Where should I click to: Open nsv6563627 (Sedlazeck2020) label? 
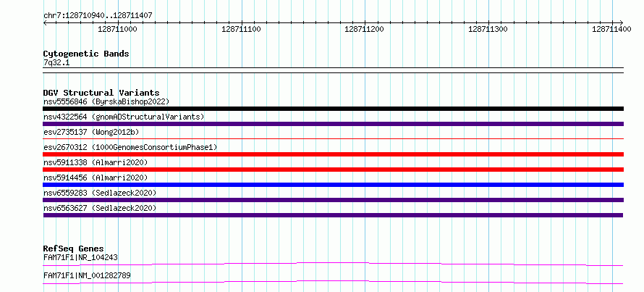coord(100,208)
